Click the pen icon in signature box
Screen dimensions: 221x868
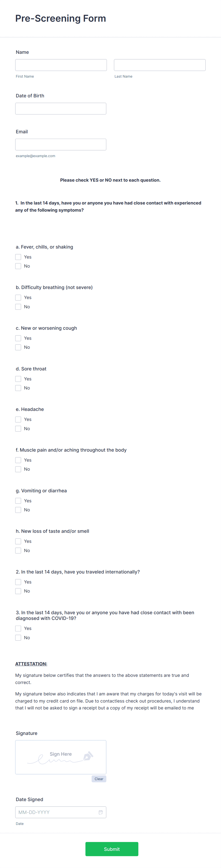coord(88,756)
